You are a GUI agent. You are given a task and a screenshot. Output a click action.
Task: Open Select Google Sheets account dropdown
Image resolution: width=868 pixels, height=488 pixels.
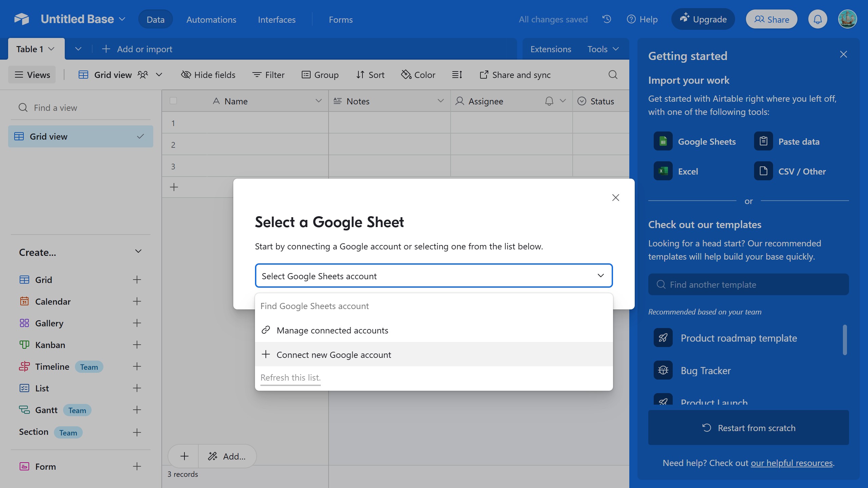tap(434, 276)
